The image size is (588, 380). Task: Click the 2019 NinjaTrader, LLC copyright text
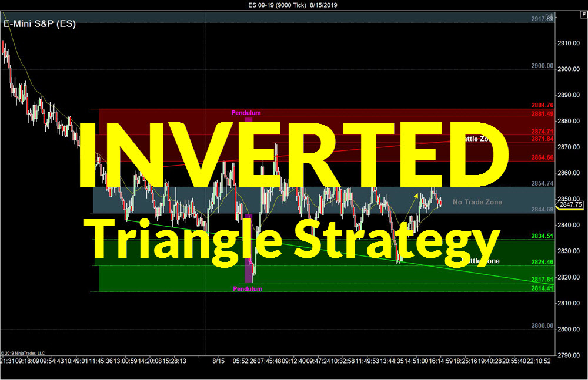(x=23, y=353)
